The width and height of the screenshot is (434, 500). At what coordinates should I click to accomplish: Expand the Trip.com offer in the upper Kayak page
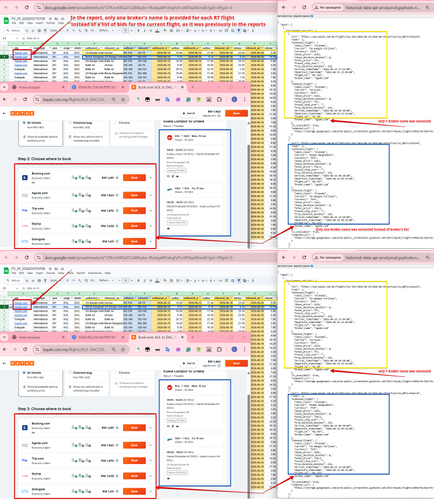[151, 210]
